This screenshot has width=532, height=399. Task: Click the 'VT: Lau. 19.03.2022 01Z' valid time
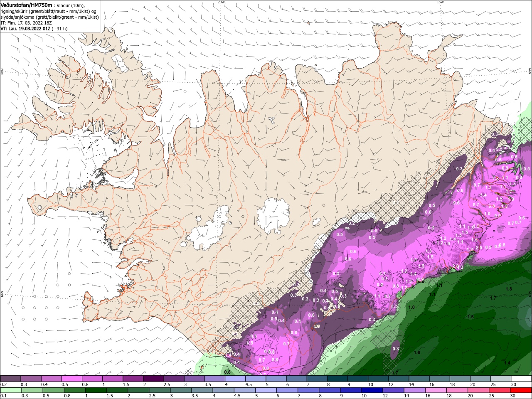point(25,29)
